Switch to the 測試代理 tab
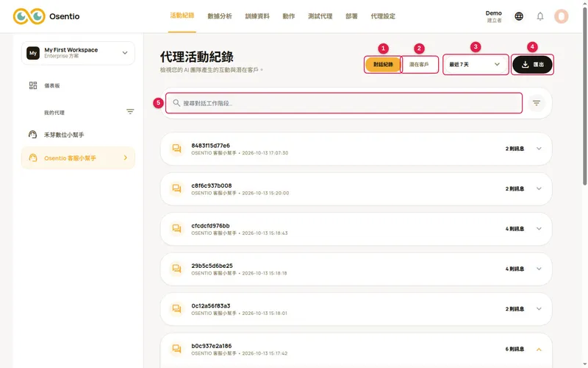Screen dimensions: 588x368 coord(320,16)
